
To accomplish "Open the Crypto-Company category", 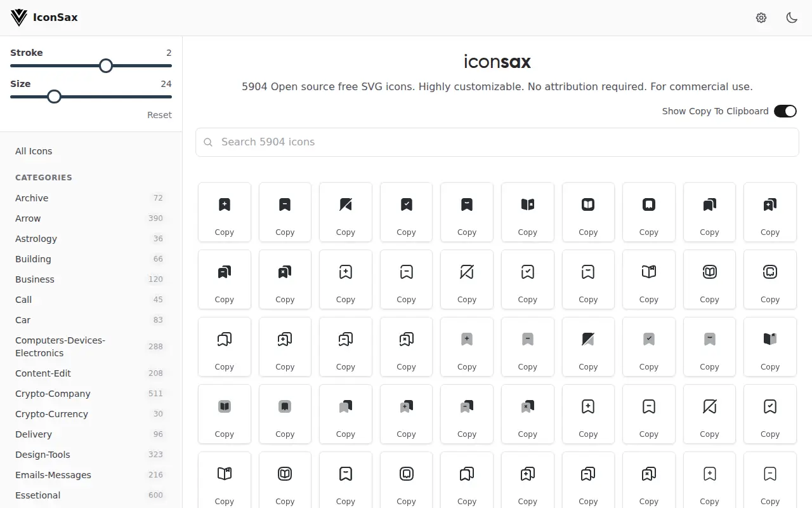I will [x=91, y=394].
